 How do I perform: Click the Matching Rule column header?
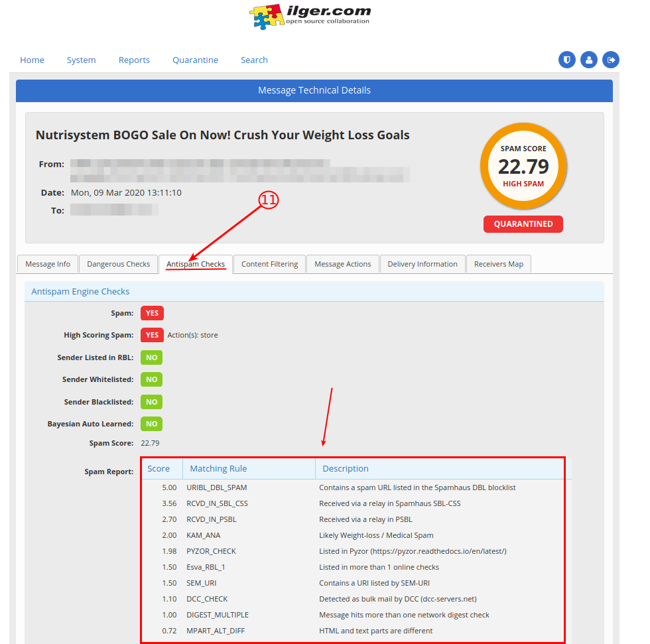click(218, 469)
